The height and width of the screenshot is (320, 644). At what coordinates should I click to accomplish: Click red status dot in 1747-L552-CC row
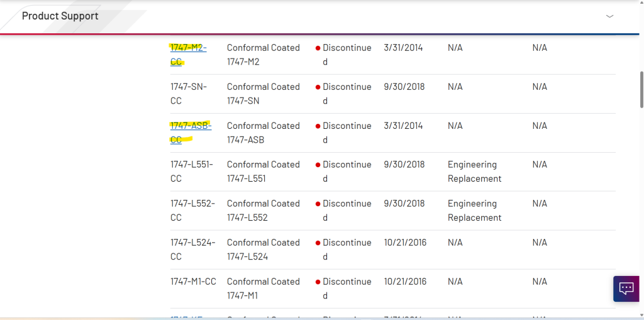pyautogui.click(x=318, y=204)
